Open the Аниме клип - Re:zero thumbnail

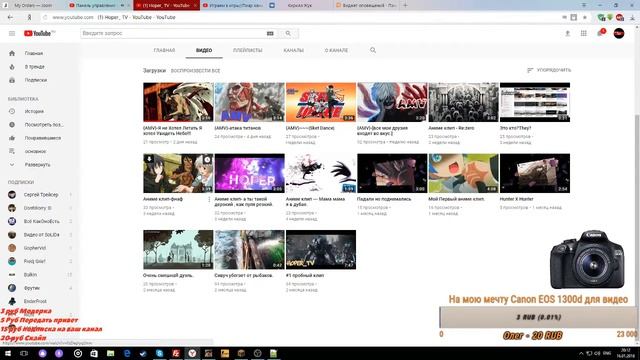tap(463, 102)
